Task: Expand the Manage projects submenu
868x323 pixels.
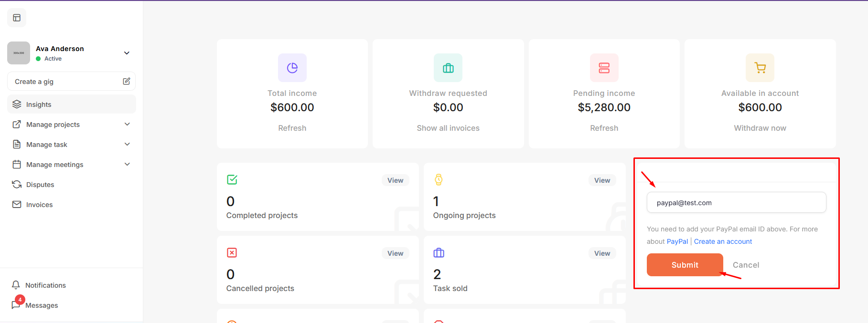Action: pos(127,125)
